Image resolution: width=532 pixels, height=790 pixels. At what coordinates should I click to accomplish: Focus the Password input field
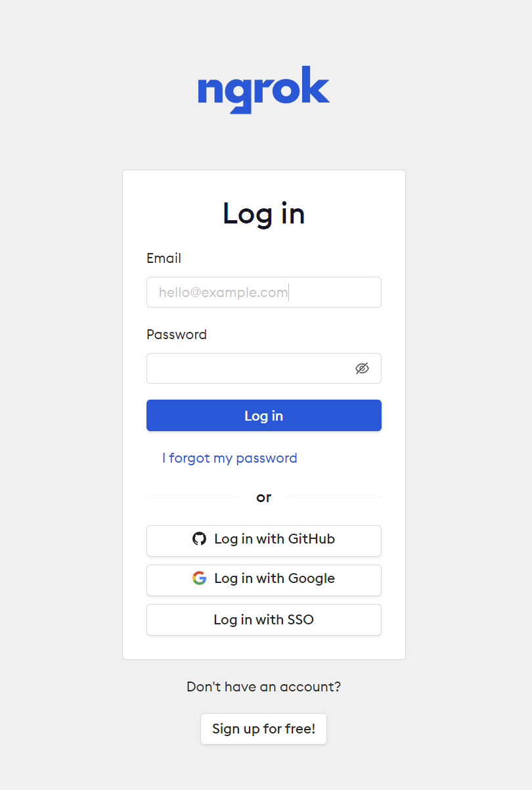263,368
